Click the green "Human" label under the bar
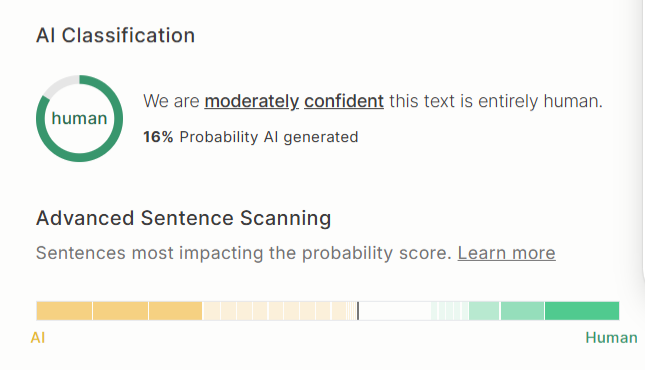This screenshot has width=645, height=370. click(x=611, y=338)
